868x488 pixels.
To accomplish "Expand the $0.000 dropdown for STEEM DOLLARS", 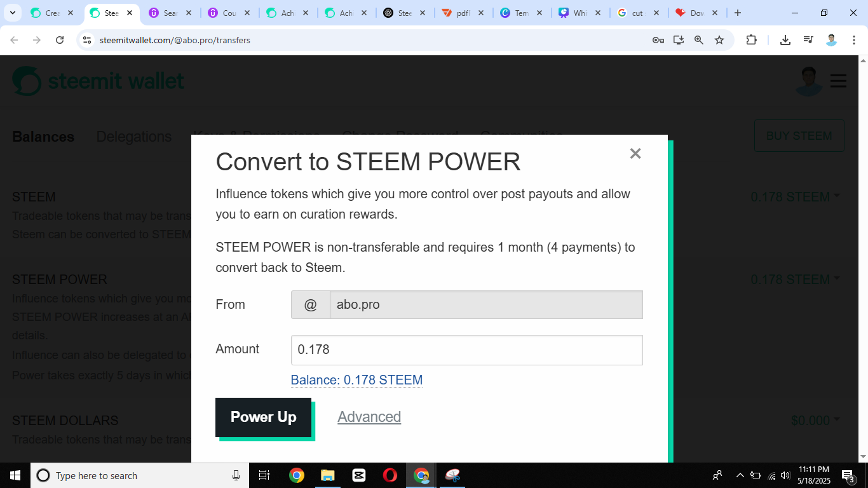I will click(x=815, y=421).
